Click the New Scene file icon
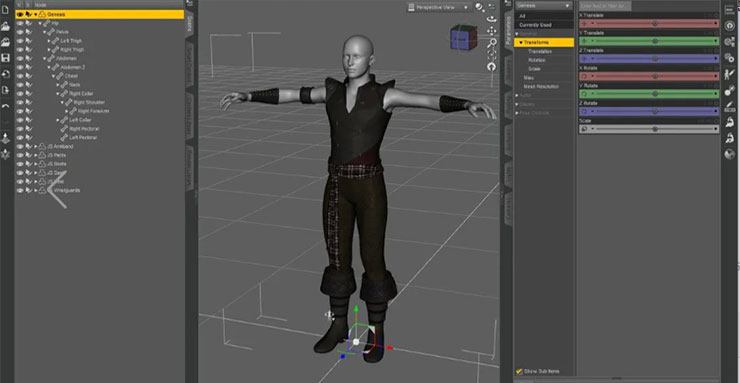Viewport: 740px width, 383px height. click(x=6, y=10)
